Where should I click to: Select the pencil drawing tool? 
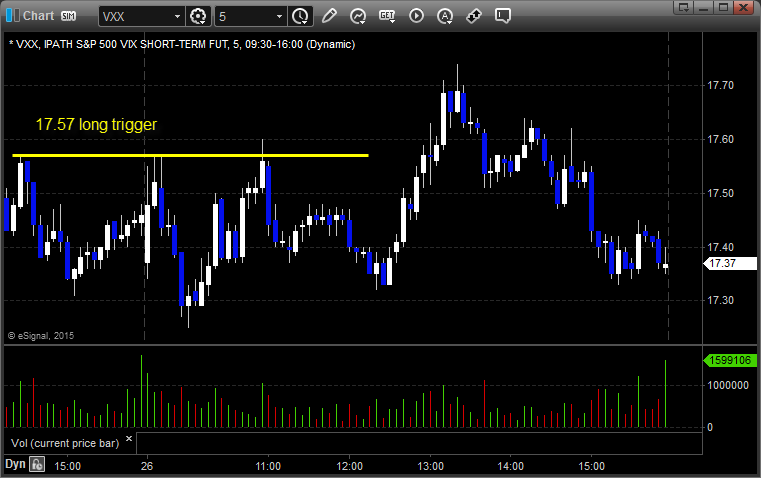click(x=329, y=16)
